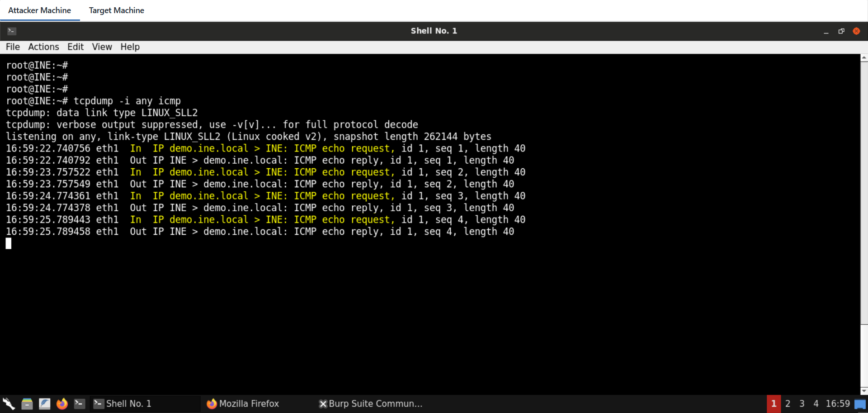Click the blue show desktop icon

(x=860, y=404)
